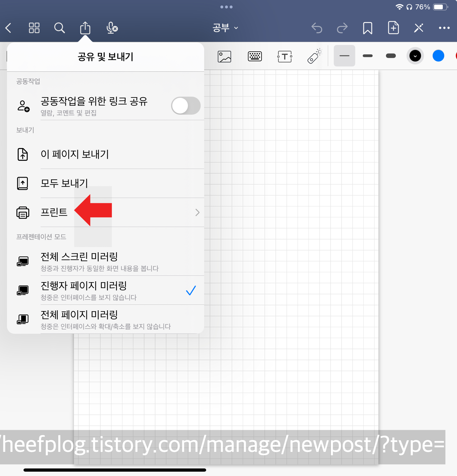Select the image insert tool
Image resolution: width=457 pixels, height=476 pixels.
click(224, 56)
